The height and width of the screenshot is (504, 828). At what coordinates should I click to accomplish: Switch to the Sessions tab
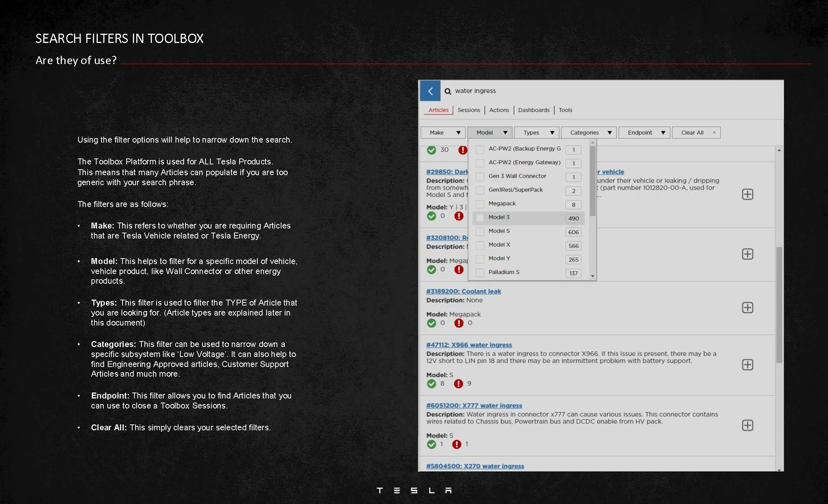[x=468, y=110]
